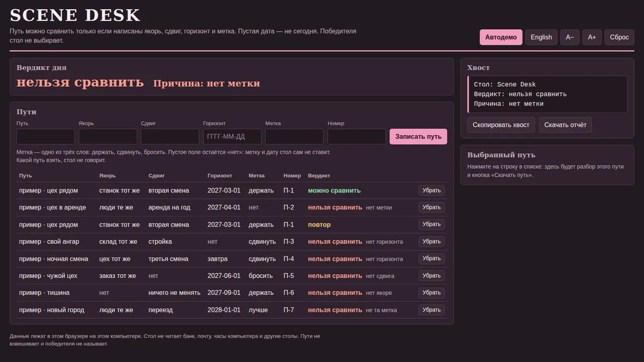The image size is (644, 362).
Task: Click the не та метка reason
Action: pos(381,310)
